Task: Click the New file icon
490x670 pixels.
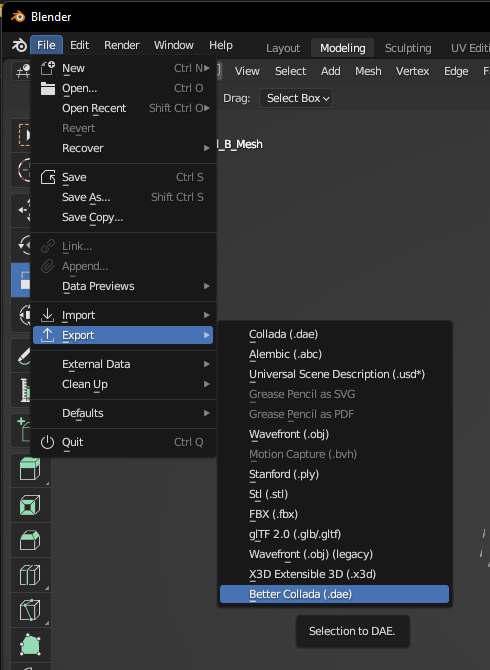Action: (47, 68)
